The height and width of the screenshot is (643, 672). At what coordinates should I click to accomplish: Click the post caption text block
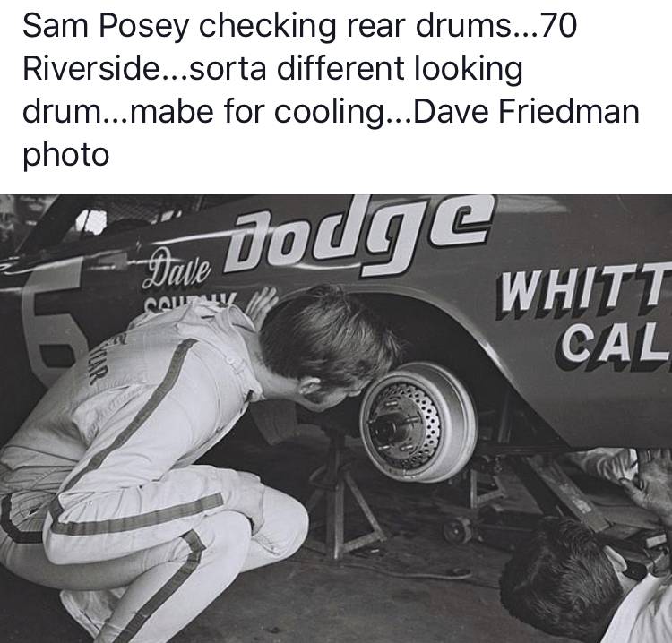(x=331, y=90)
